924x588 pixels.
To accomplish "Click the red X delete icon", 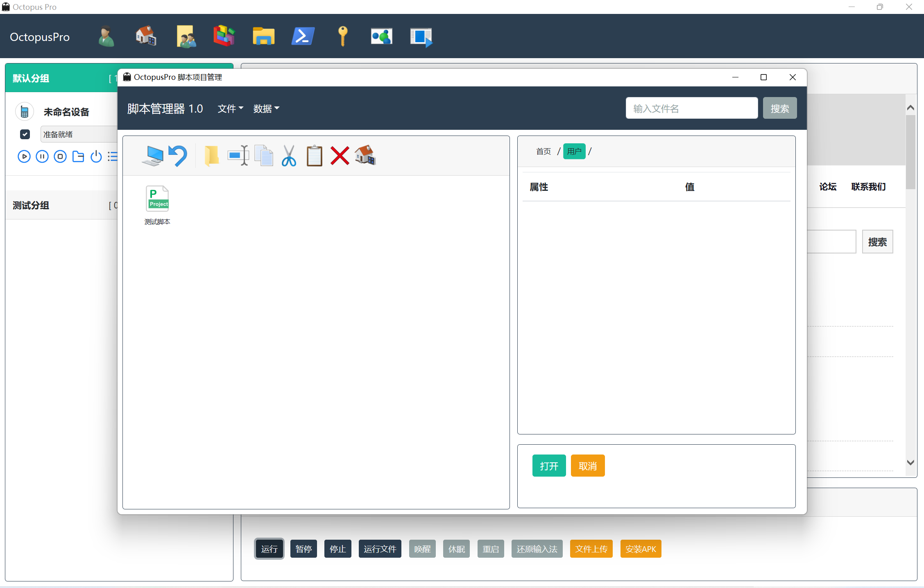I will pos(340,156).
